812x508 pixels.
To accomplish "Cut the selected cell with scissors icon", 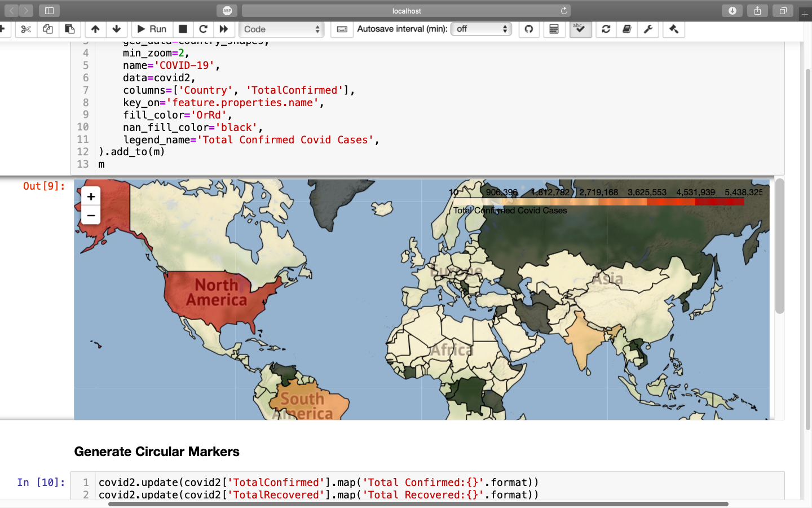I will click(26, 29).
